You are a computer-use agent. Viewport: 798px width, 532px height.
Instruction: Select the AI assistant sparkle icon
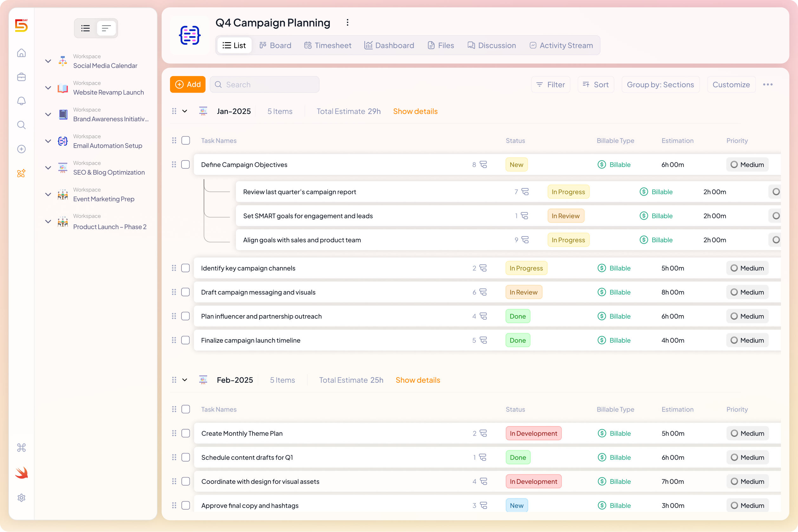point(21,173)
